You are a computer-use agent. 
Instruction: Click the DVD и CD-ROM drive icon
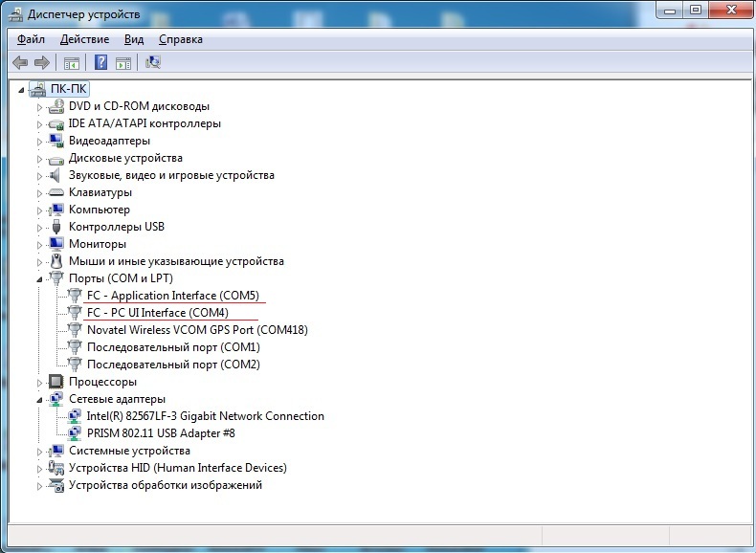[56, 106]
